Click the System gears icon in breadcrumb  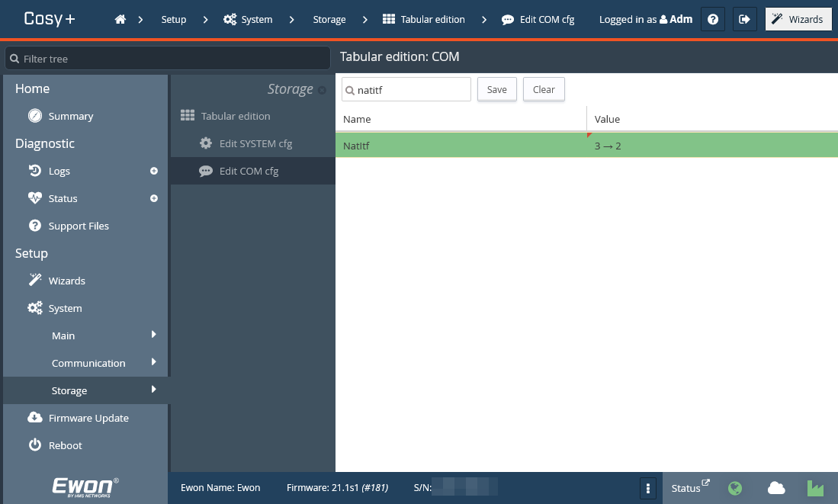click(230, 19)
